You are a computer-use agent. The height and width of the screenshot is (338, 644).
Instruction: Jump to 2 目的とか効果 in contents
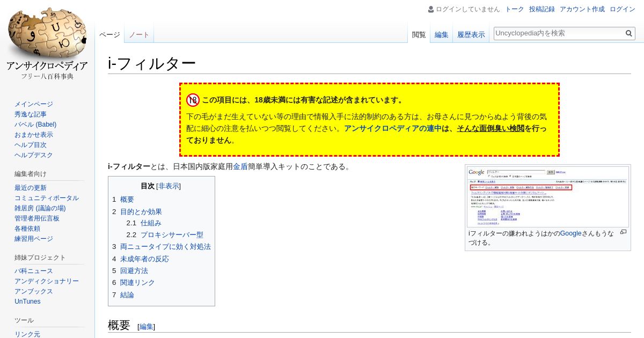[x=137, y=211]
